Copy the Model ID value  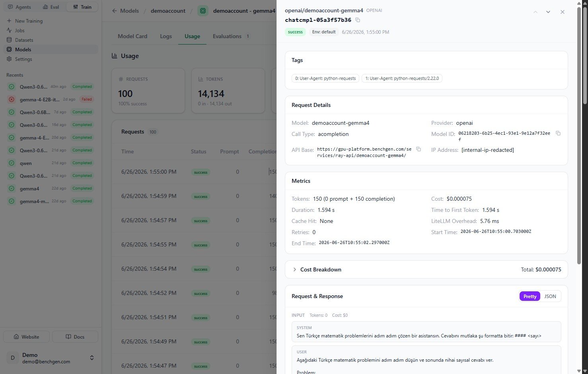click(558, 133)
